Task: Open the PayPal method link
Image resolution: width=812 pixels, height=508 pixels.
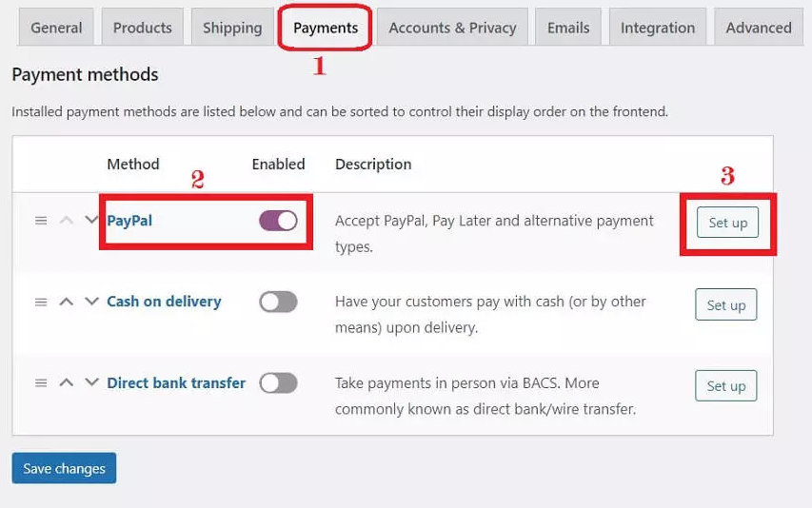Action: tap(129, 221)
